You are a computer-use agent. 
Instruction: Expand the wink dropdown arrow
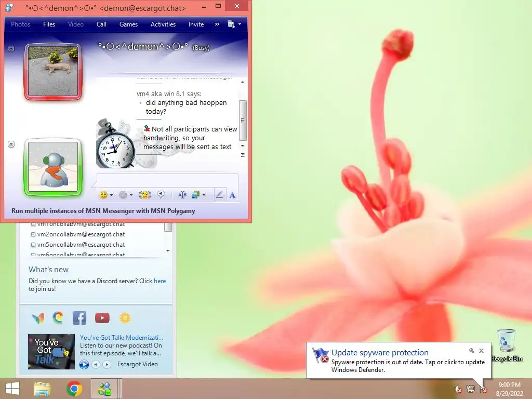click(131, 195)
